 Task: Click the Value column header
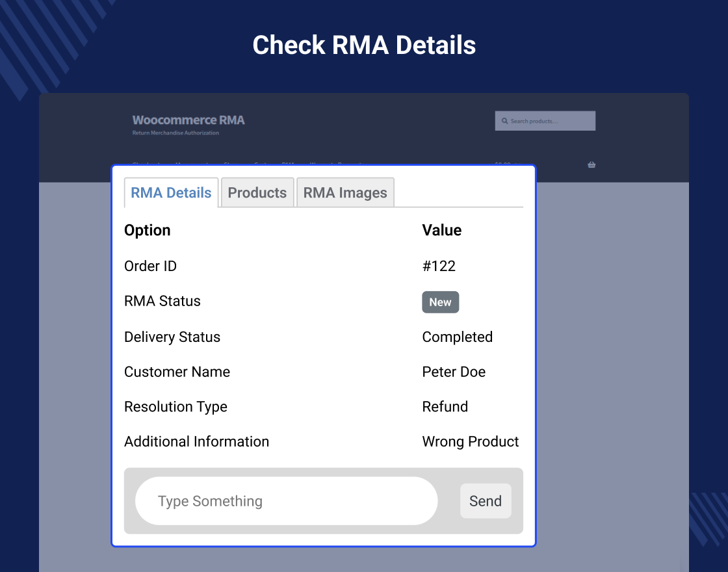[441, 230]
